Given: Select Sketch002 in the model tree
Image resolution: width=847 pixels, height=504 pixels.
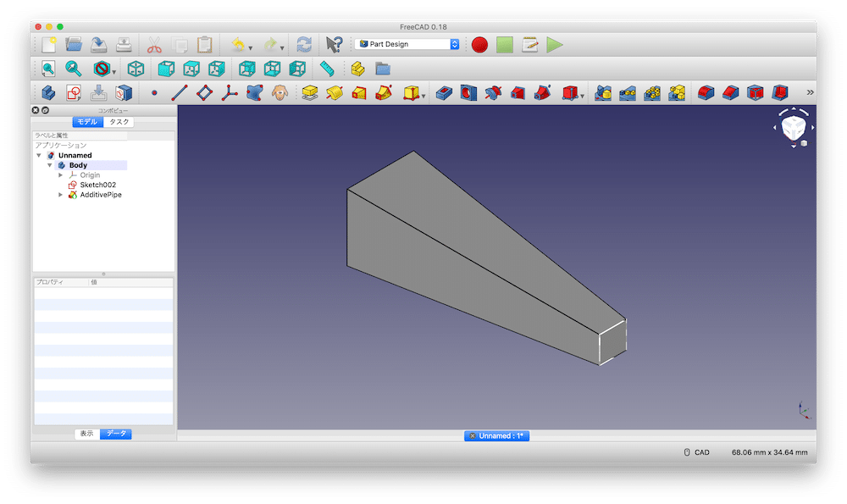Looking at the screenshot, I should click(97, 185).
